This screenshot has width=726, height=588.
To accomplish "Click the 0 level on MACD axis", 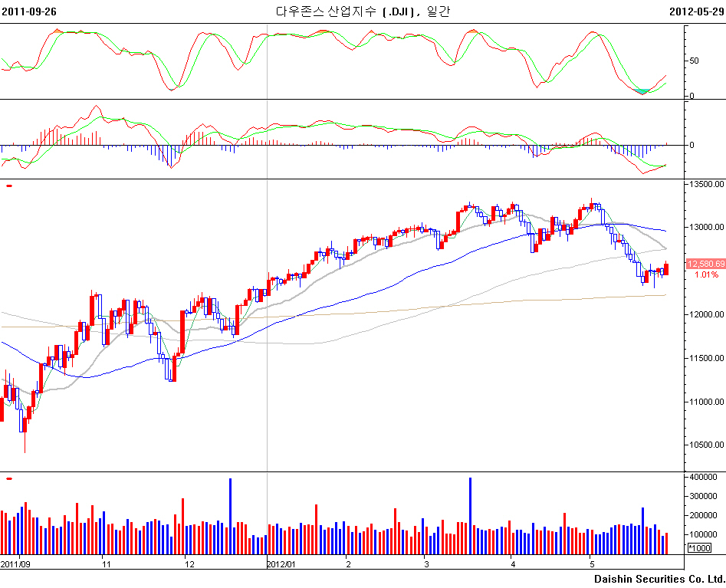I will pyautogui.click(x=691, y=145).
